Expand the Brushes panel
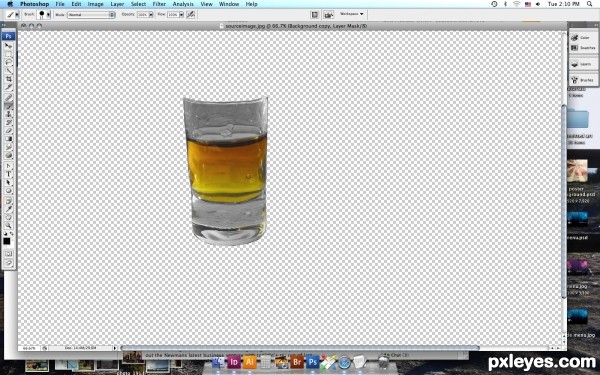Screen dimensions: 600x375 (584, 80)
